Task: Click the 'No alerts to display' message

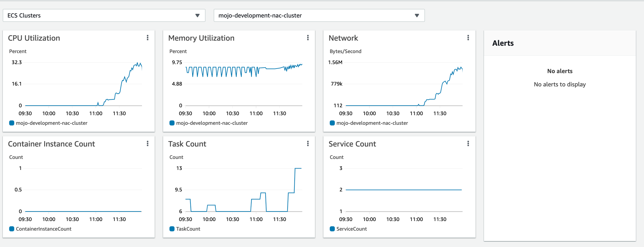Action: pos(560,84)
